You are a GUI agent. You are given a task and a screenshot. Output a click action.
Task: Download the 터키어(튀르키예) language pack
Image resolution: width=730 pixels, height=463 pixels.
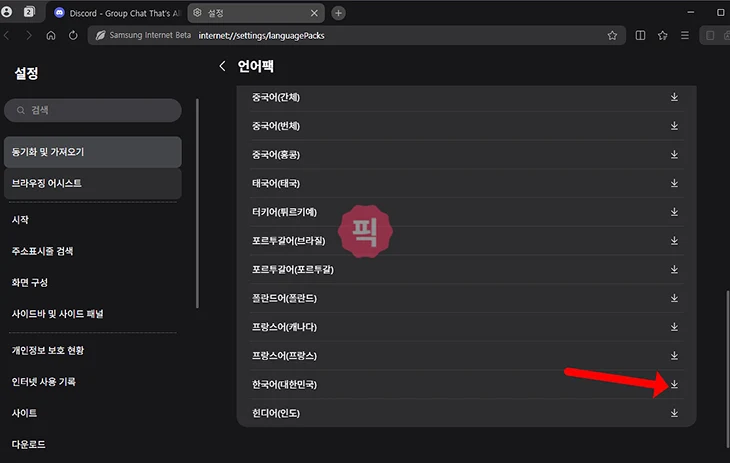point(674,212)
